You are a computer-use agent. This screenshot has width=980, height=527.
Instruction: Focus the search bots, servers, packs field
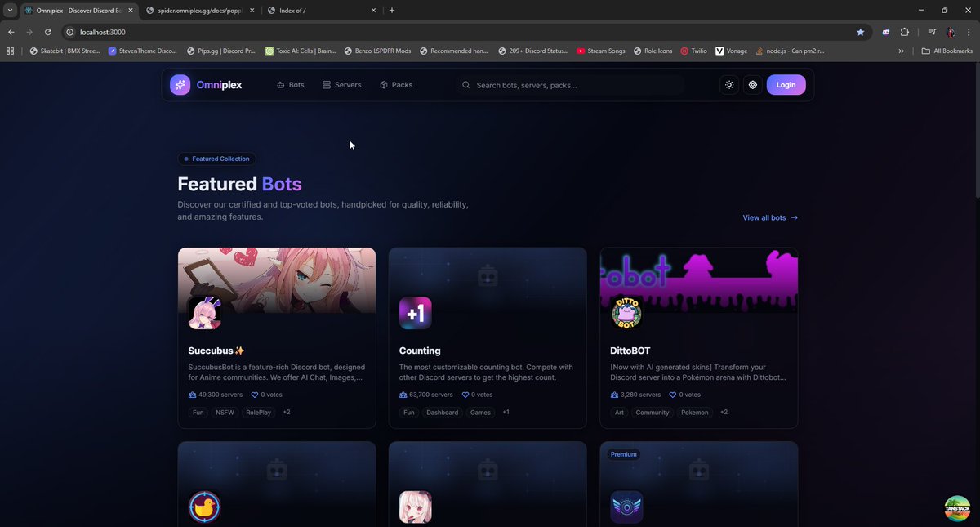coord(571,85)
